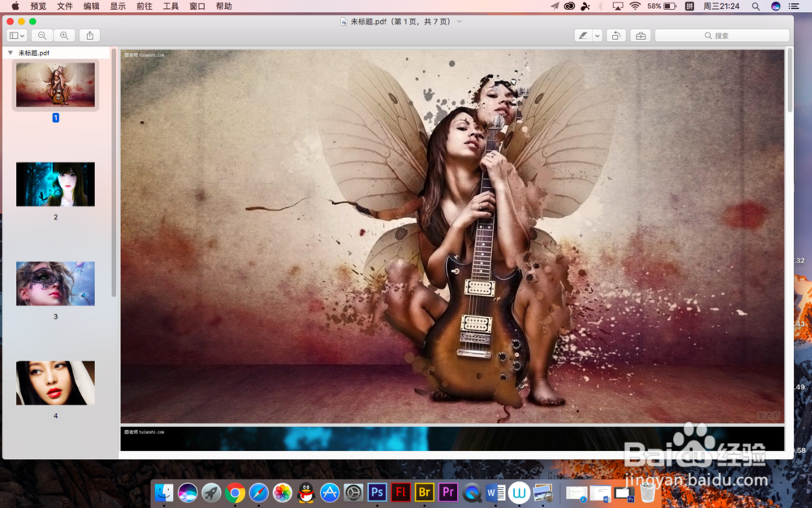Open App Store from Dock
812x508 pixels.
tap(330, 492)
